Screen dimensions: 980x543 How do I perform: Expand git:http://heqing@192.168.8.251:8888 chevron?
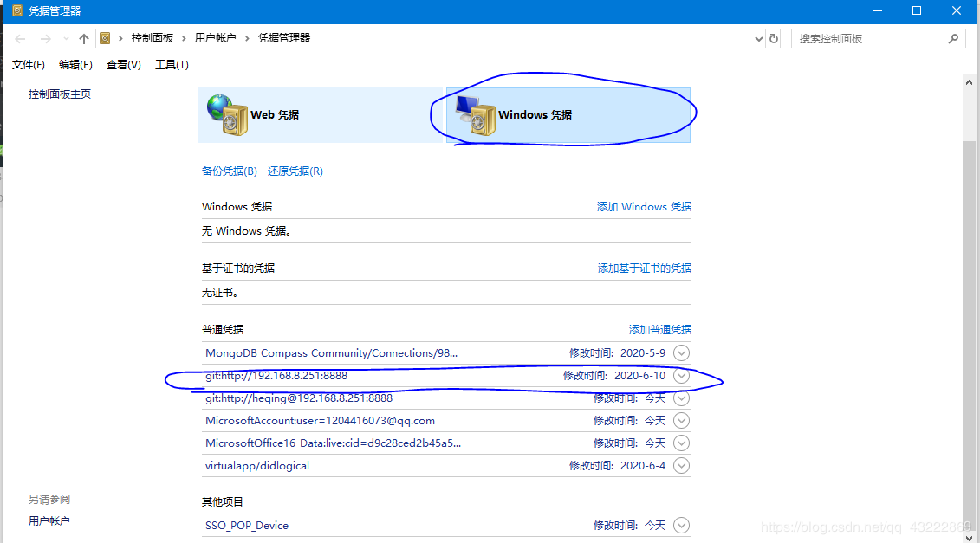[681, 398]
